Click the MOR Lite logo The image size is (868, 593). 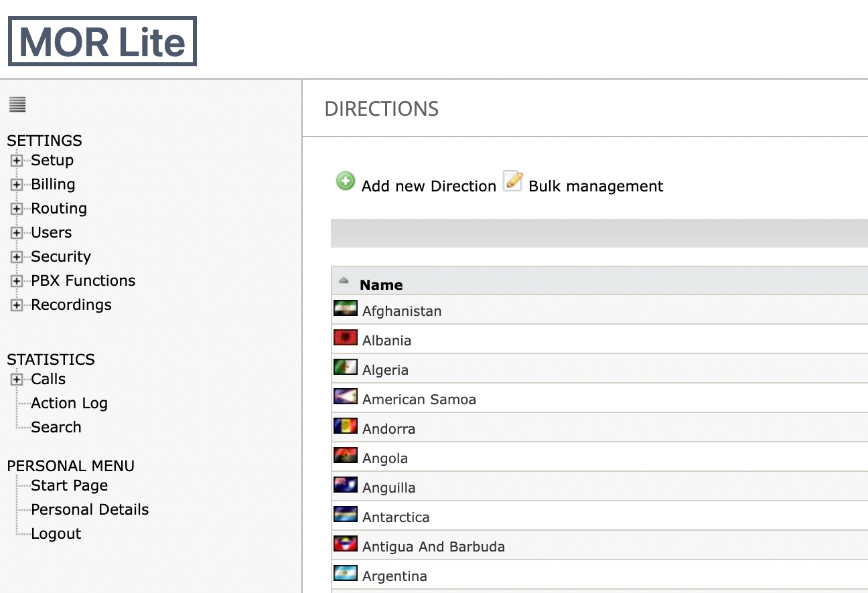[102, 41]
